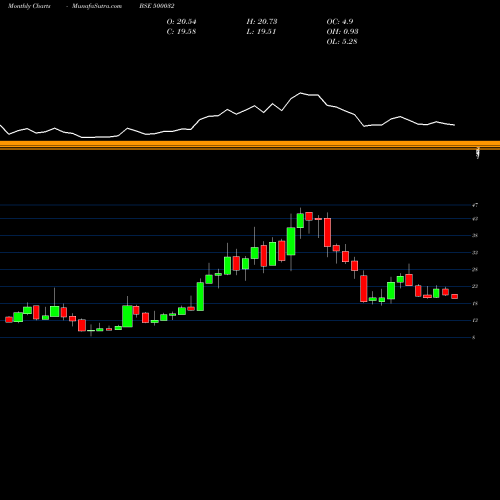Click the '47' price axis label
This screenshot has width=500, height=500.
[475, 205]
